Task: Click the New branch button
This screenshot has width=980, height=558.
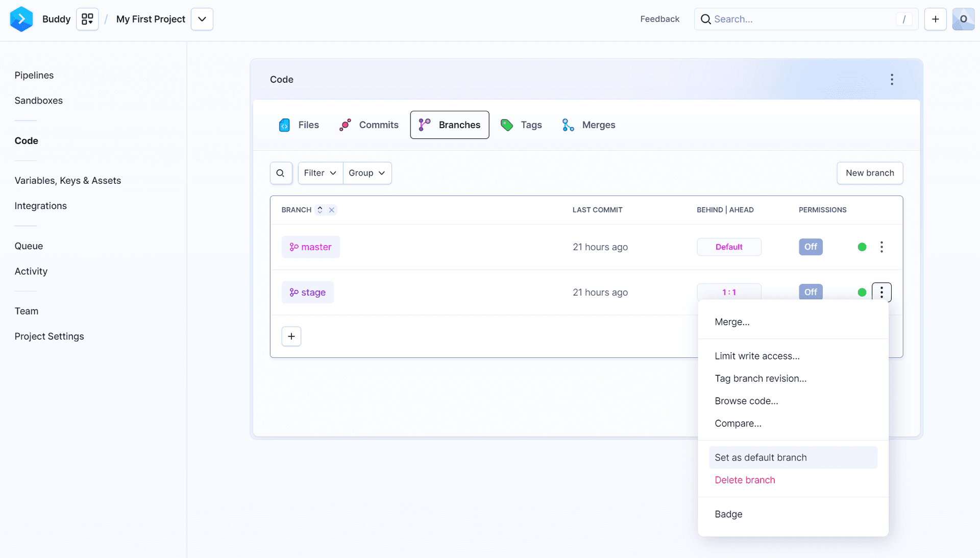Action: click(x=870, y=173)
